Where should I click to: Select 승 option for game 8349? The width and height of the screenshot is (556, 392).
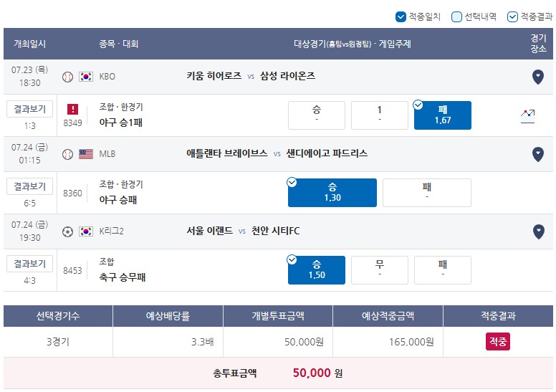[x=316, y=115]
